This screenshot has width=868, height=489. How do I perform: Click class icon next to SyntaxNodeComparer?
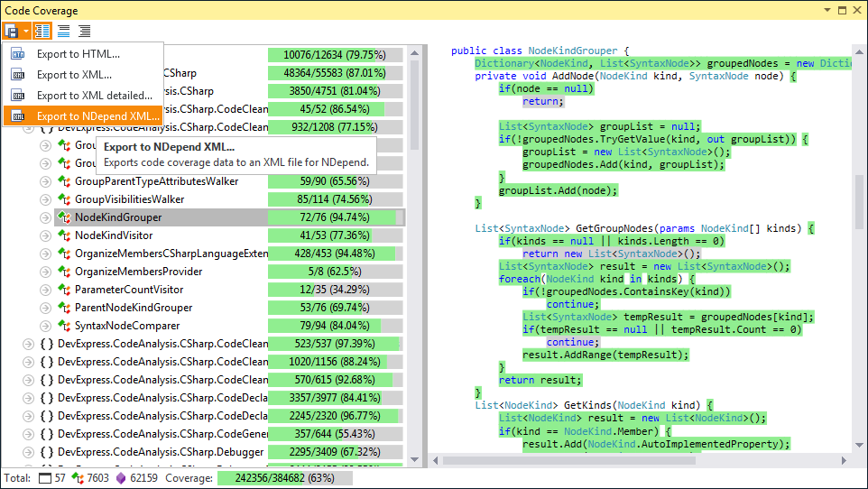point(63,326)
